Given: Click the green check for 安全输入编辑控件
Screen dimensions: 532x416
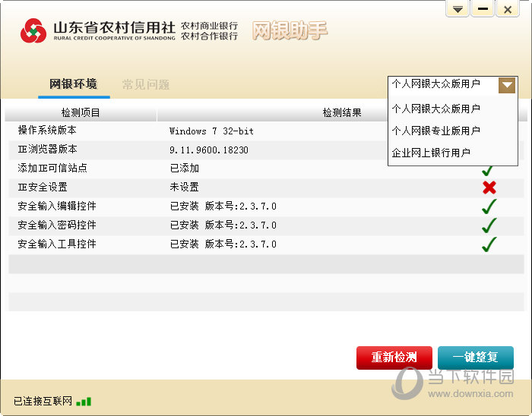Looking at the screenshot, I should tap(489, 206).
